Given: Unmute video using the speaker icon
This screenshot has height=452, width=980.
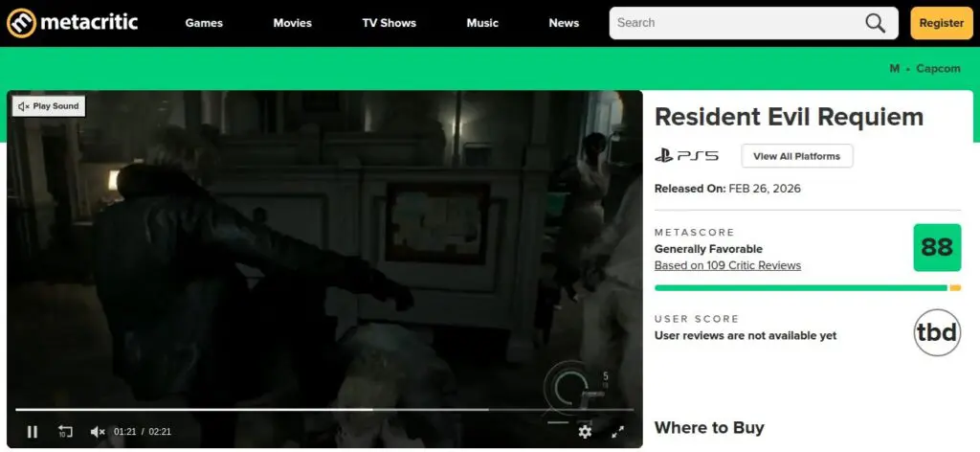Looking at the screenshot, I should tap(97, 432).
